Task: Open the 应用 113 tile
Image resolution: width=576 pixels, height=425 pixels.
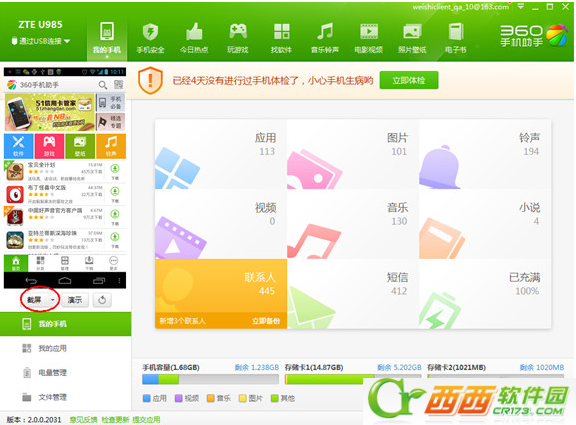Action: pos(221,154)
